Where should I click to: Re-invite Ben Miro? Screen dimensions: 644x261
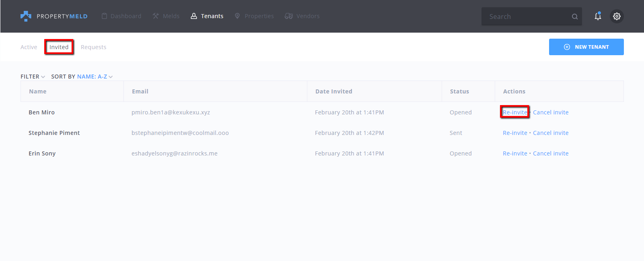click(x=515, y=112)
